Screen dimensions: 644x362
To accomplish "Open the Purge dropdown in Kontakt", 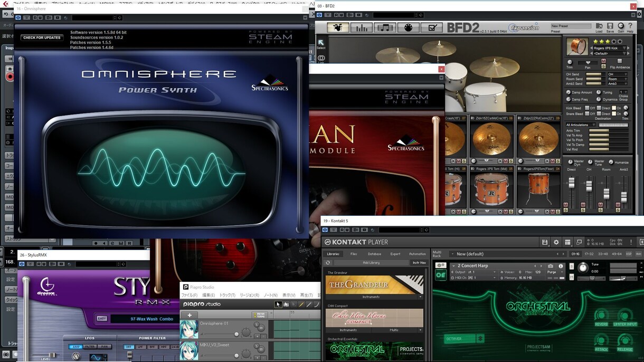I will point(554,272).
